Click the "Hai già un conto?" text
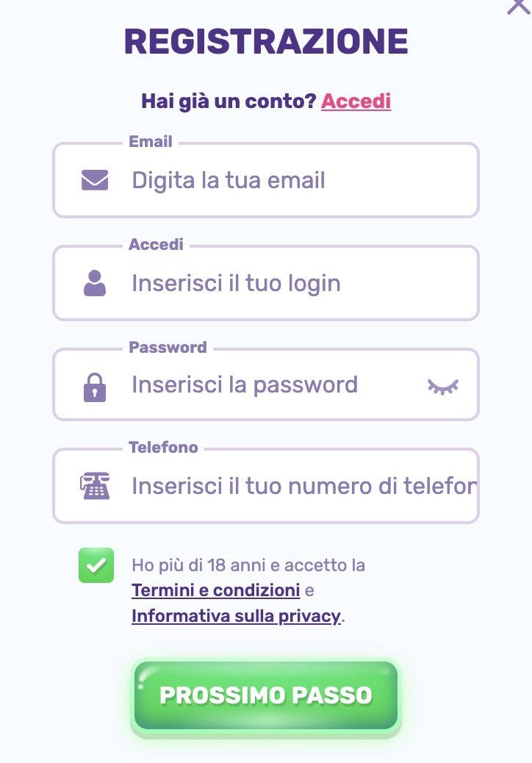This screenshot has height=763, width=532. pos(228,101)
